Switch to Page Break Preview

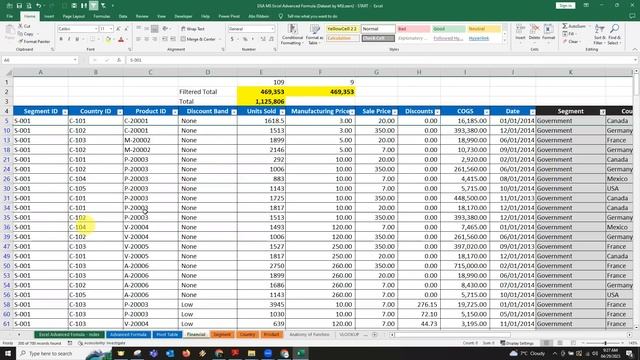tap(573, 343)
